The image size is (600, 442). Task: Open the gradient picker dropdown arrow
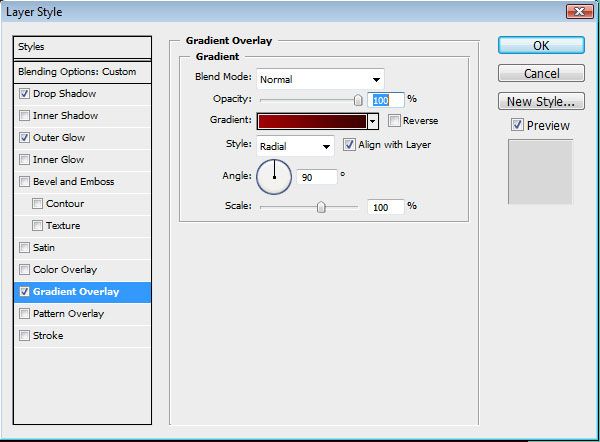click(x=373, y=121)
